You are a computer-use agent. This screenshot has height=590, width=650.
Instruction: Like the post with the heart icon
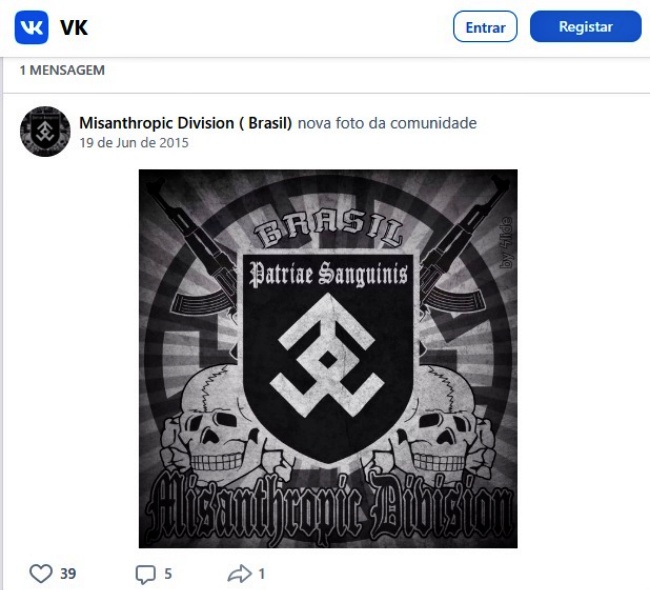(41, 574)
